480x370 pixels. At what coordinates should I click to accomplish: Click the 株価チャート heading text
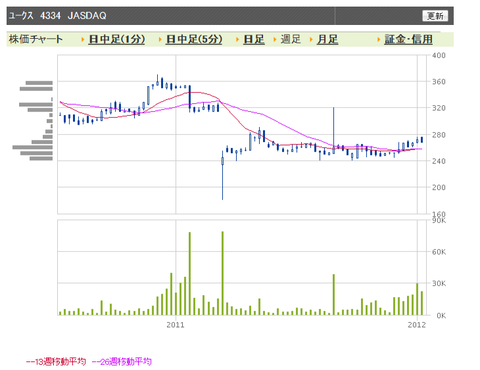36,39
